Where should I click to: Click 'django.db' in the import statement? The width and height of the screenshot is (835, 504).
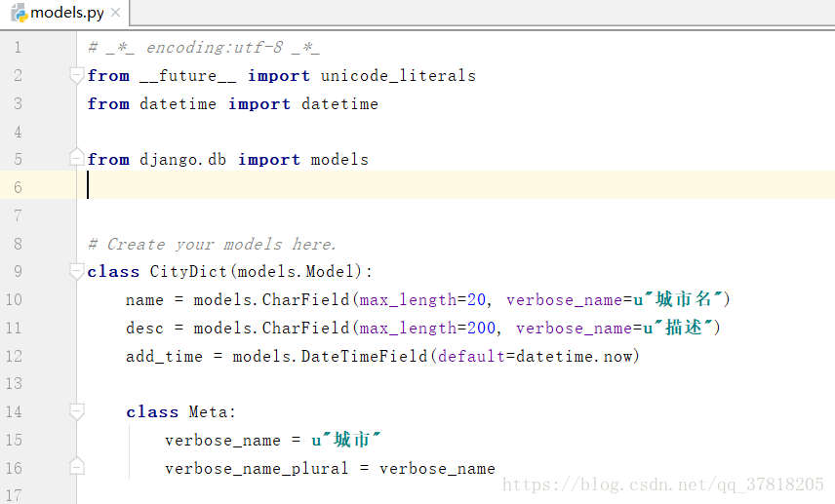(x=182, y=159)
